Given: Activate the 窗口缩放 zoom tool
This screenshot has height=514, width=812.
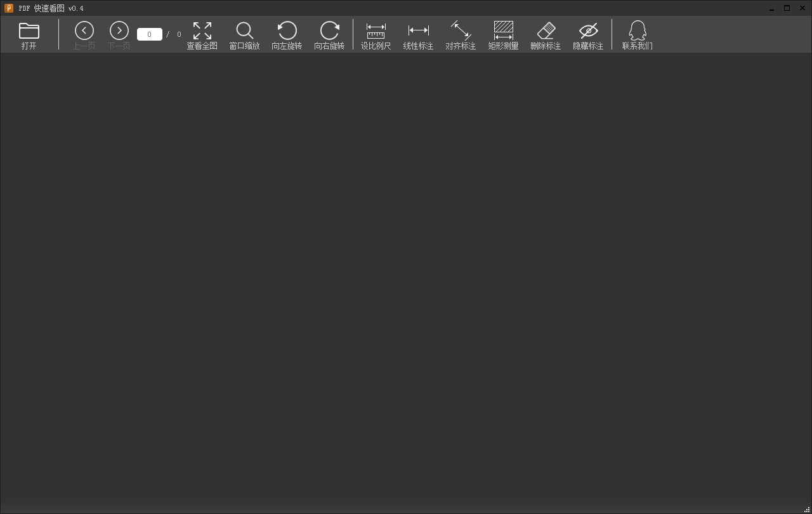Looking at the screenshot, I should [244, 34].
